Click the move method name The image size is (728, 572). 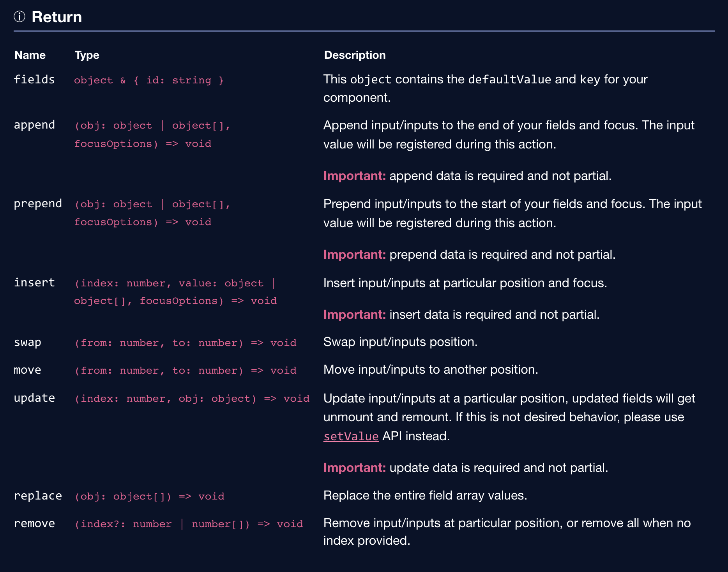(x=27, y=369)
